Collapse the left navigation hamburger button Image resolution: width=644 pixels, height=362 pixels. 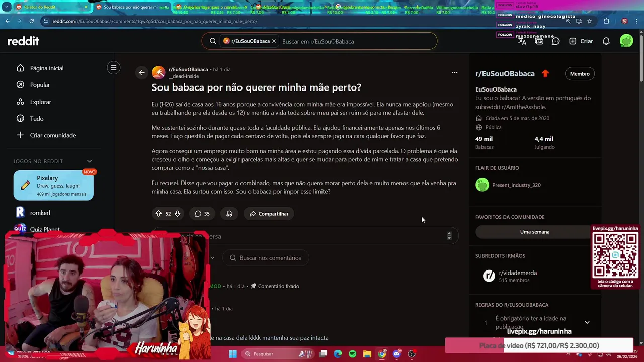114,68
